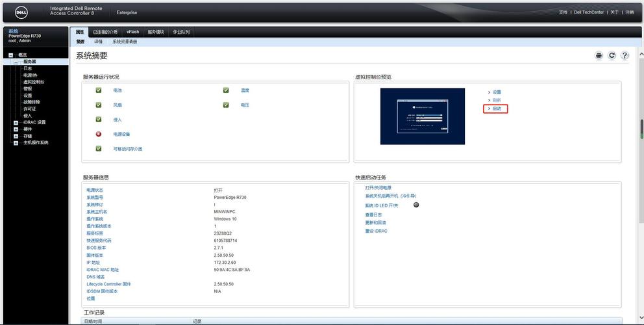The height and width of the screenshot is (325, 644).
Task: Reload the summary with the refresh icon
Action: [612, 55]
